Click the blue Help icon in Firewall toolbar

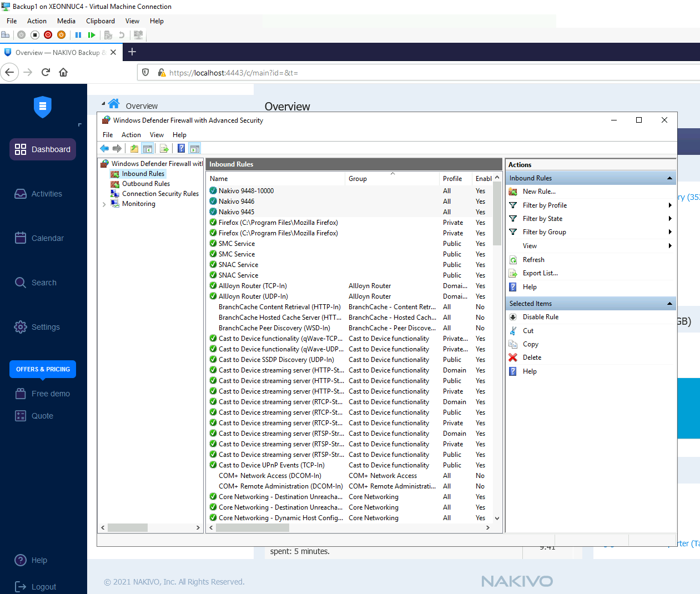pyautogui.click(x=181, y=148)
